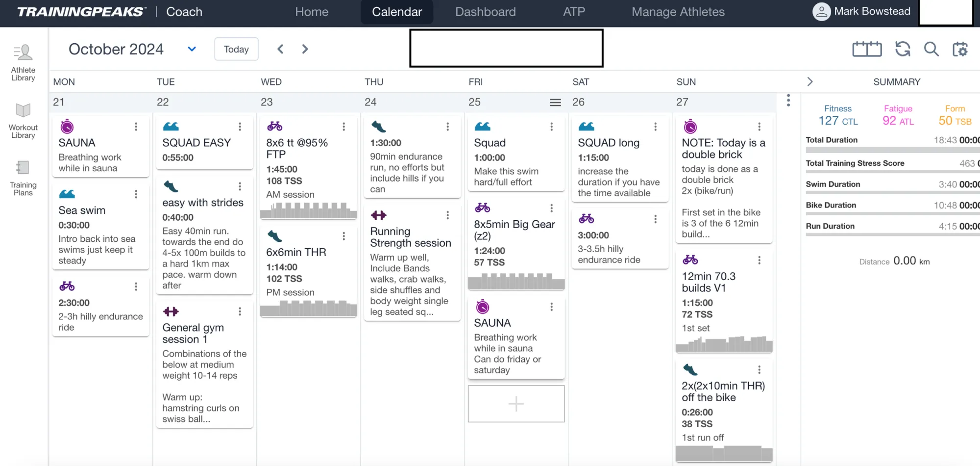Click Mark Bowstead account avatar icon
The width and height of the screenshot is (980, 466).
click(x=821, y=12)
